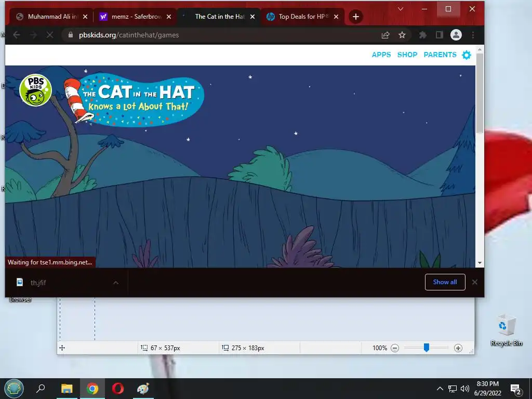Stop loading the page
Image resolution: width=532 pixels, height=399 pixels.
(50, 35)
